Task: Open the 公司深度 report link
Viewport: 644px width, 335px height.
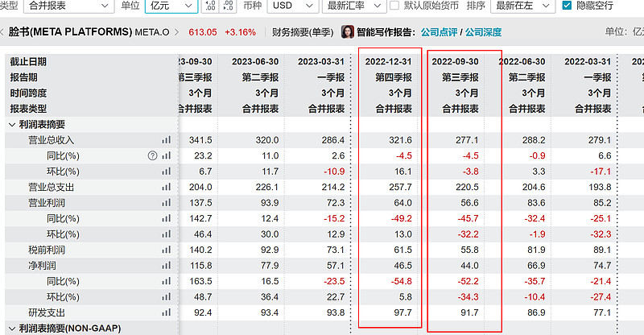Action: tap(484, 32)
